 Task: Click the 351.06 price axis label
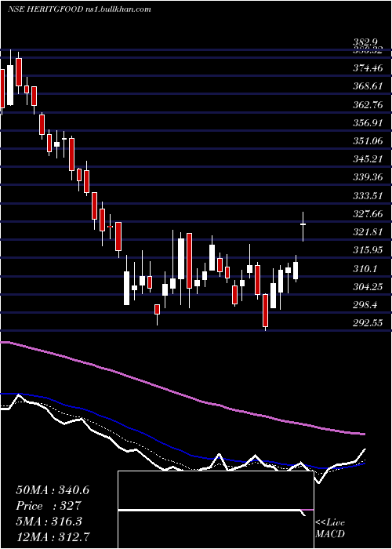pos(368,141)
